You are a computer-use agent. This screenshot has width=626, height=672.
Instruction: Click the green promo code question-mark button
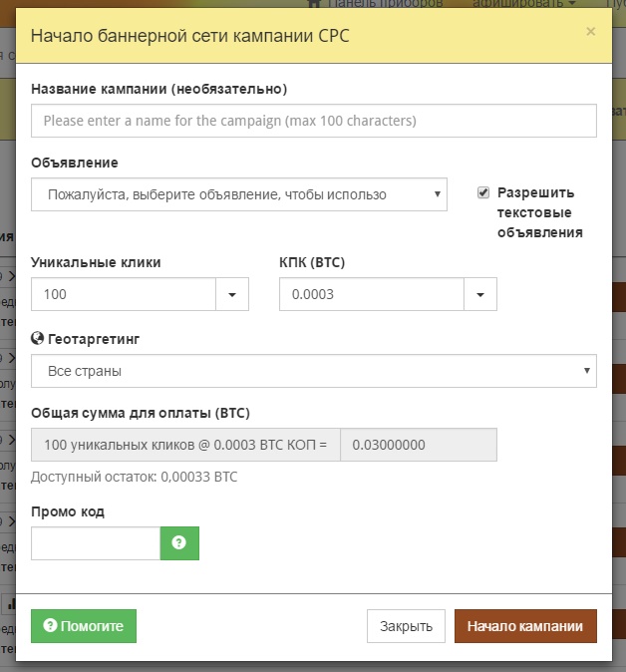179,543
